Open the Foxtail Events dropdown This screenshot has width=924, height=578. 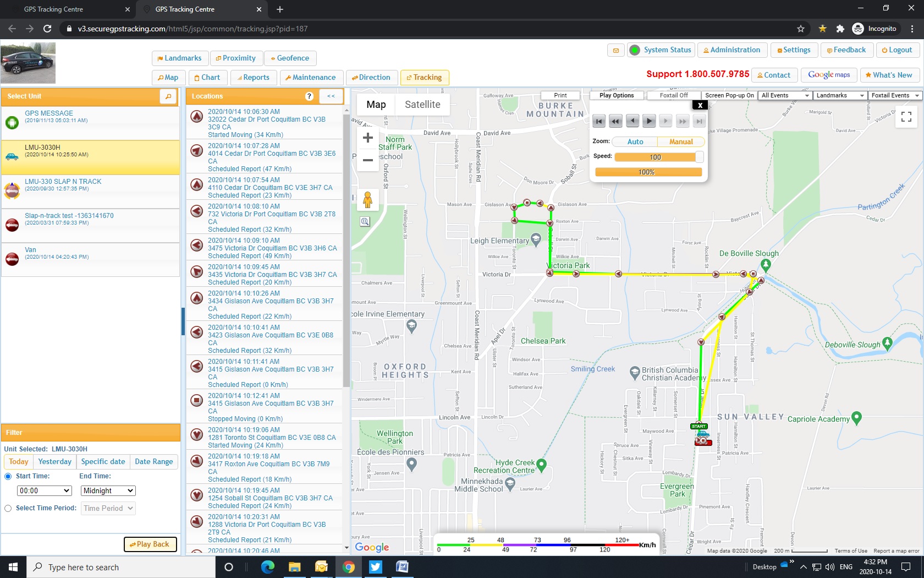(x=894, y=95)
